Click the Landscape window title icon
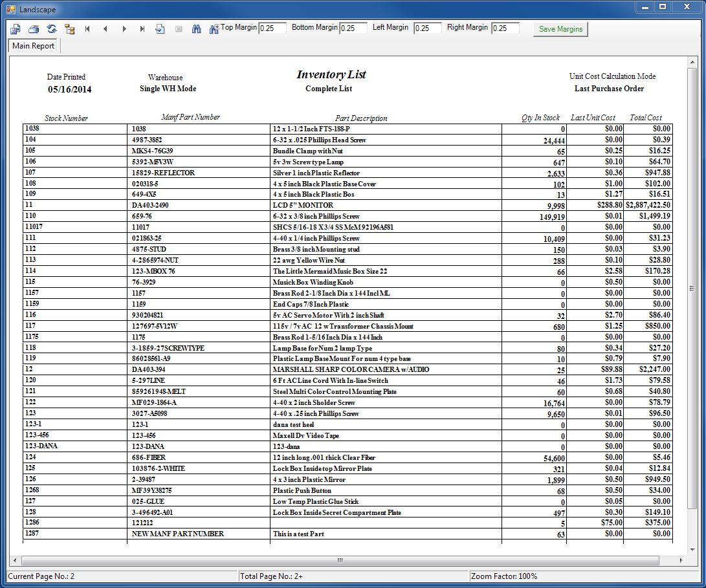The width and height of the screenshot is (706, 588). point(11,9)
